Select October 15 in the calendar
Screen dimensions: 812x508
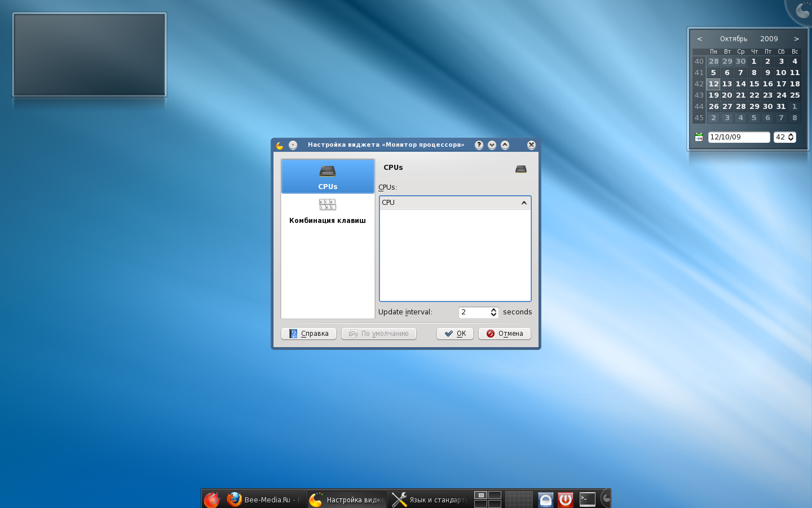(x=754, y=84)
